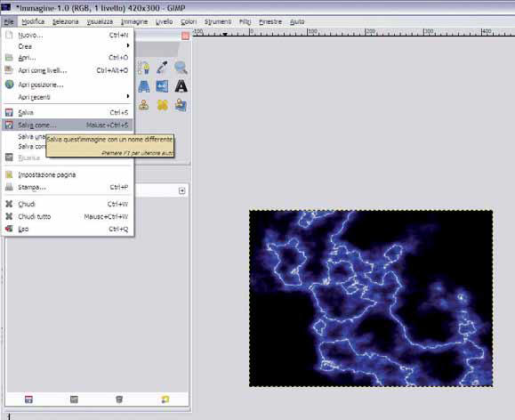Select the Perspective tool icon
Image resolution: width=515 pixels, height=420 pixels.
pyautogui.click(x=144, y=86)
